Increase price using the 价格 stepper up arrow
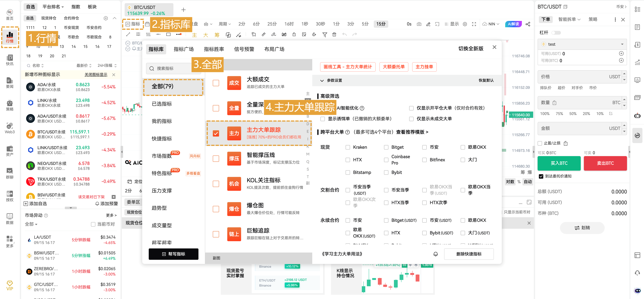 click(x=624, y=74)
